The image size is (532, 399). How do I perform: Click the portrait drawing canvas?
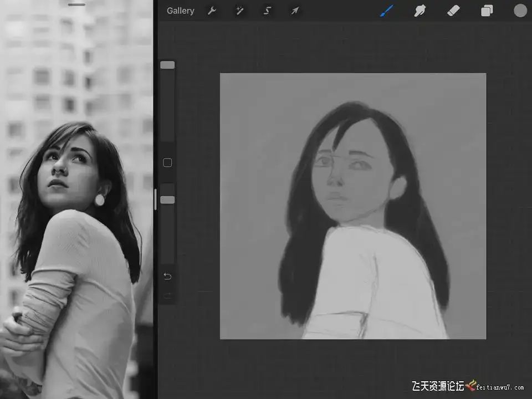(x=353, y=206)
